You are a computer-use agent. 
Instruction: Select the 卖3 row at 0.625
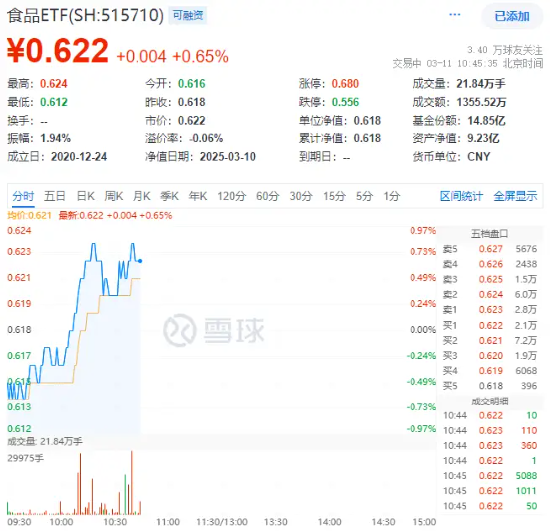coord(490,280)
